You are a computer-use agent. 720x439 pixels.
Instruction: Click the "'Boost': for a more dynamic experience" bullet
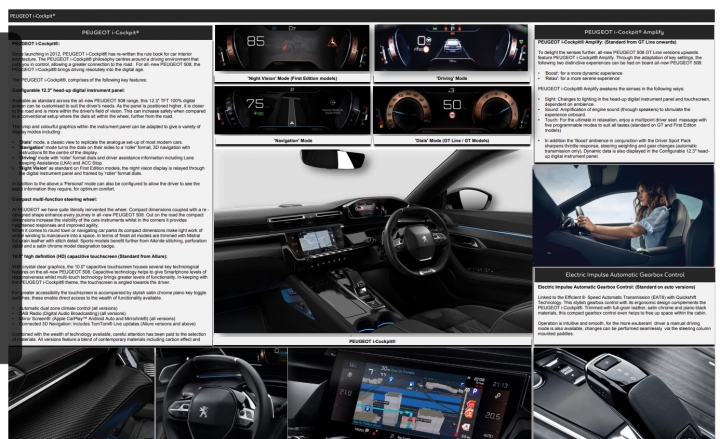click(x=583, y=73)
